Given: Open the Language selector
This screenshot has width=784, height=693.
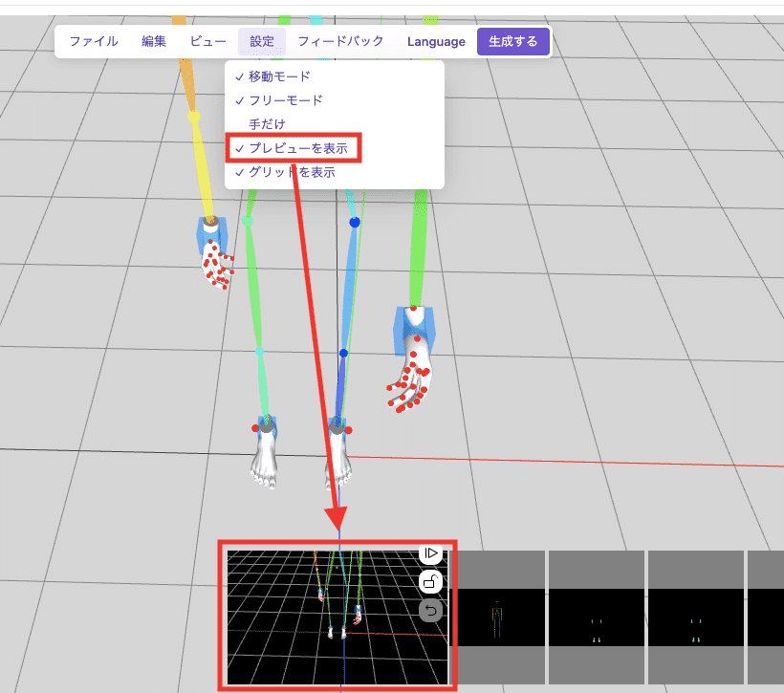Looking at the screenshot, I should [x=436, y=41].
